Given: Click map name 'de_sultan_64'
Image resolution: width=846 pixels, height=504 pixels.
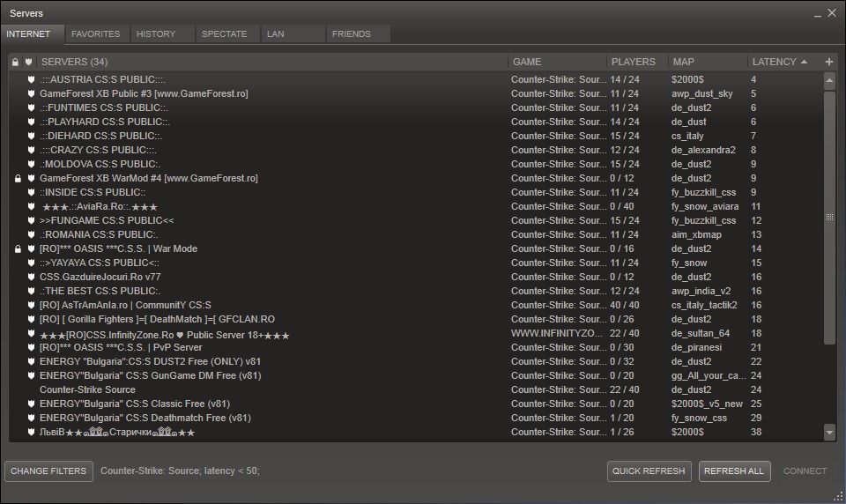Looking at the screenshot, I should [x=701, y=333].
